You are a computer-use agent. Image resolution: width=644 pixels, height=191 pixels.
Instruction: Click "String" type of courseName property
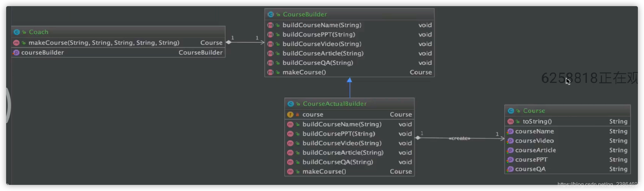618,131
